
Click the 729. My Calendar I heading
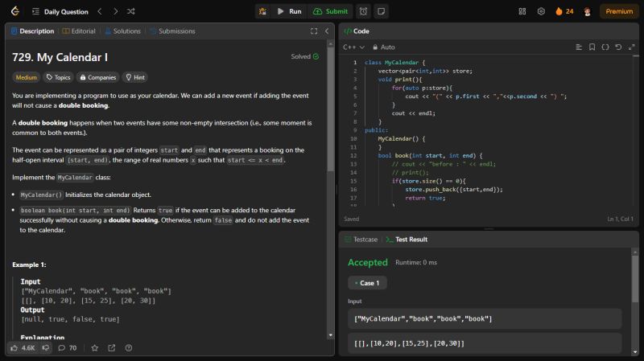click(60, 57)
